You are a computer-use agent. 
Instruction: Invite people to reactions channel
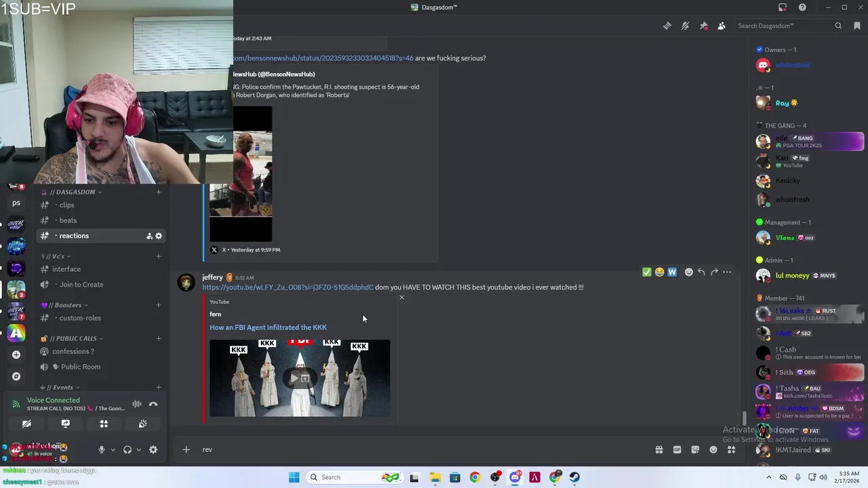click(x=149, y=236)
